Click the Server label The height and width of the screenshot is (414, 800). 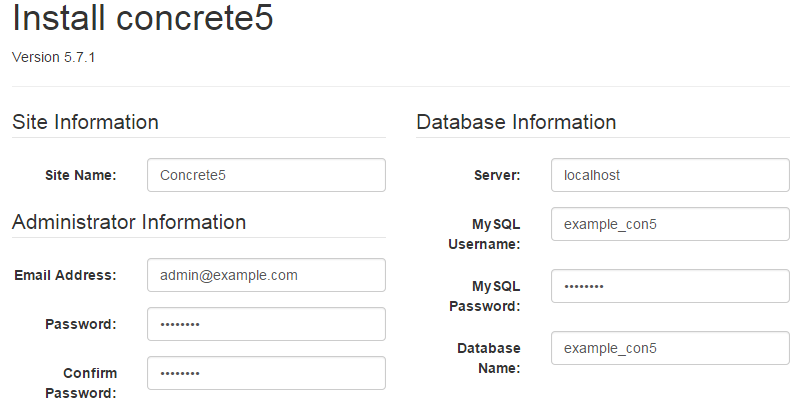(x=497, y=175)
